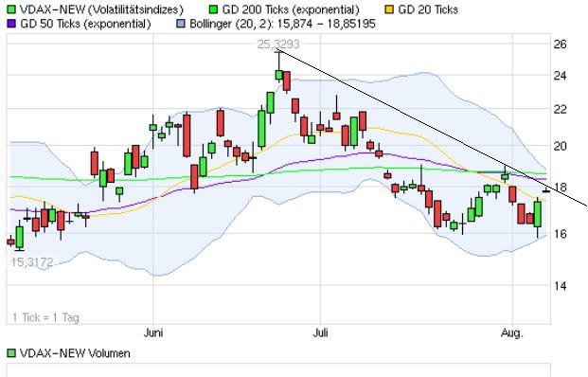Click the '1 Tick = 1 Tag' note
The height and width of the screenshot is (377, 588).
[45, 317]
